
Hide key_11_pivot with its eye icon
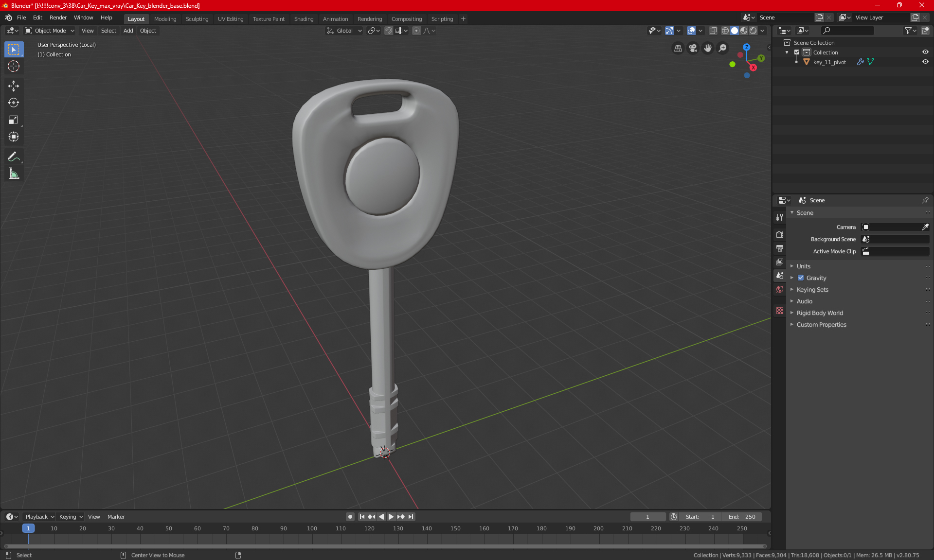(925, 62)
